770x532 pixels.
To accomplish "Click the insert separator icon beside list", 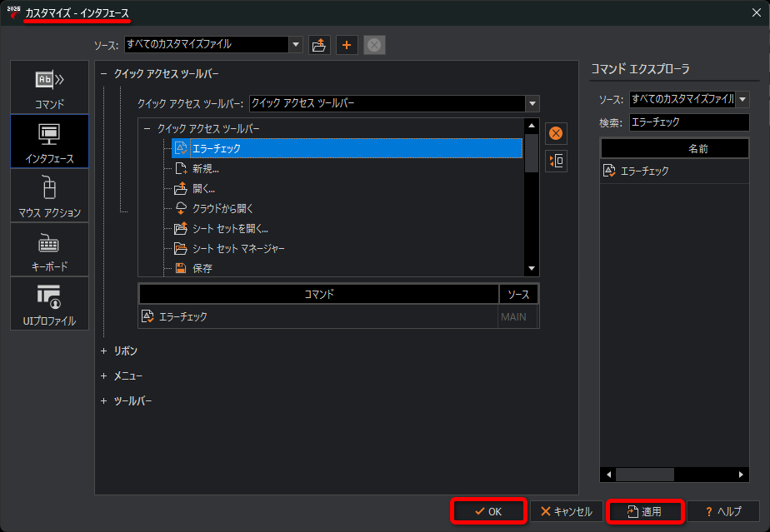I will tap(556, 161).
